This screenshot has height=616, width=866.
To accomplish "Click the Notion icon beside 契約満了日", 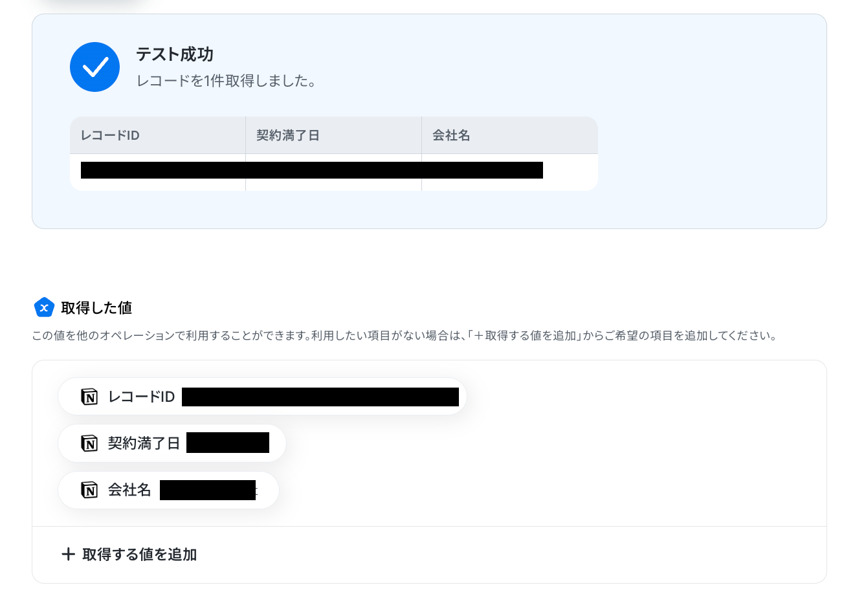I will (x=89, y=443).
